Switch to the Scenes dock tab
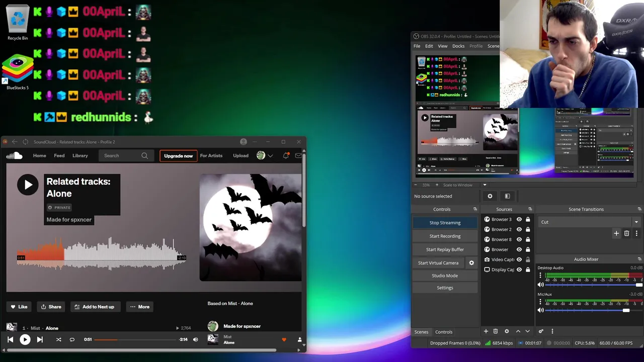This screenshot has width=644, height=362. 421,332
